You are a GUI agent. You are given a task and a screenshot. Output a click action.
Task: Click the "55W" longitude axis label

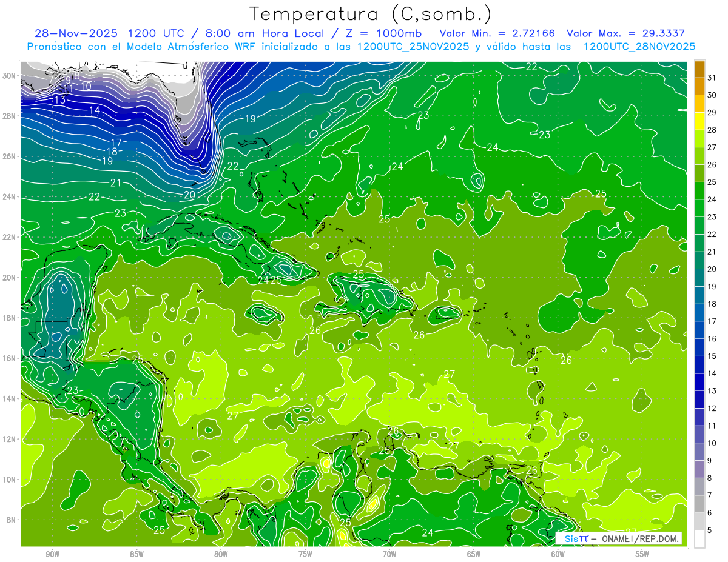point(642,554)
